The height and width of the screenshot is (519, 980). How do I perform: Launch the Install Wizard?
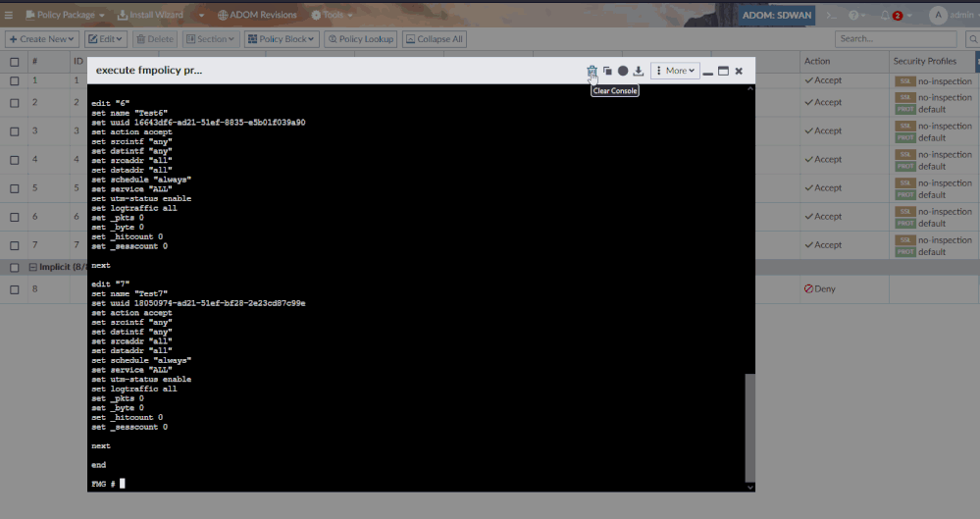click(151, 15)
